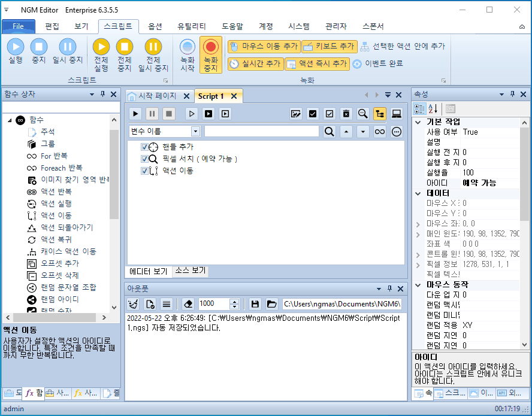Toggle 마우스 이동 추가 option
This screenshot has width=532, height=416.
264,47
